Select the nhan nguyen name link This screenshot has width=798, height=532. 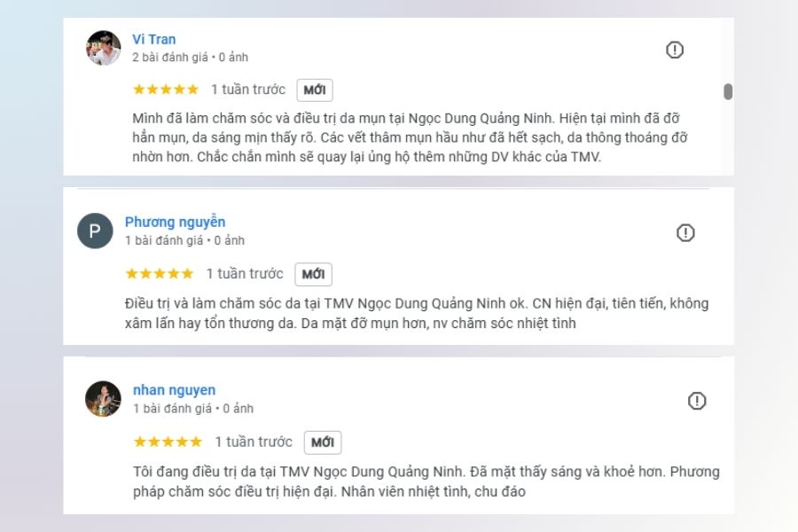tap(176, 389)
